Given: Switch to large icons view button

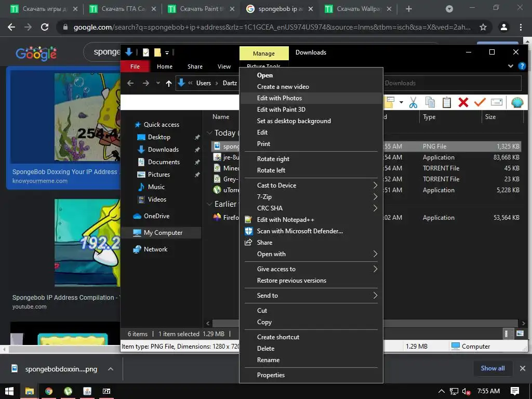Looking at the screenshot, I should pos(520,334).
